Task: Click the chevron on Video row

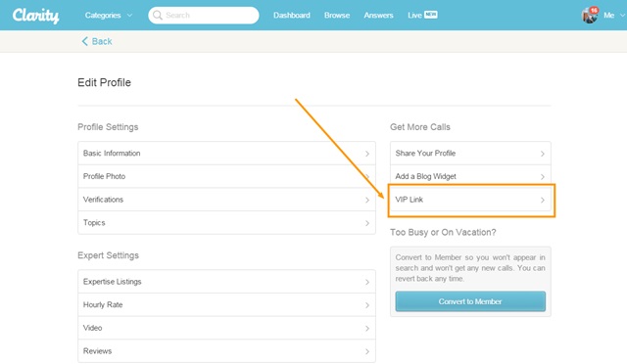Action: pos(367,329)
